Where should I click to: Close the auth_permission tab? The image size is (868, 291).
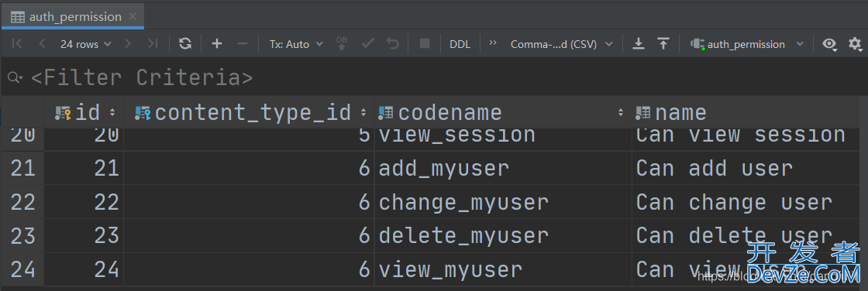[x=133, y=16]
